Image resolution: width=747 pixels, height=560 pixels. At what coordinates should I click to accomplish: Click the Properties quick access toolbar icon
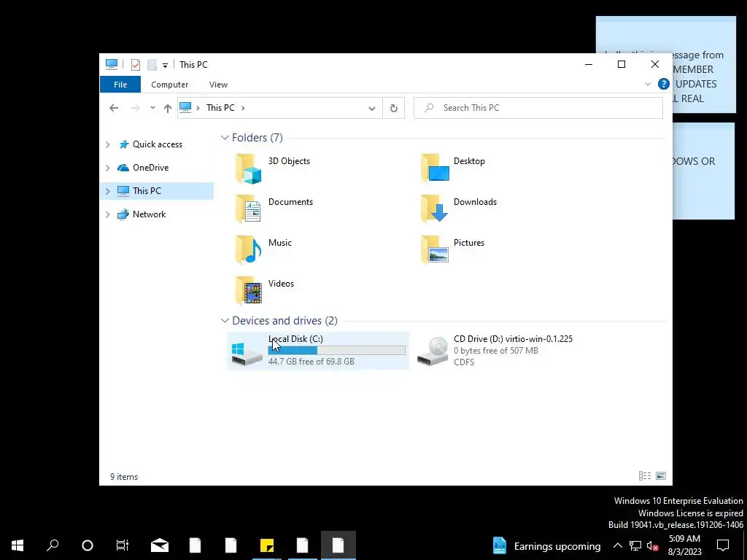(x=135, y=65)
